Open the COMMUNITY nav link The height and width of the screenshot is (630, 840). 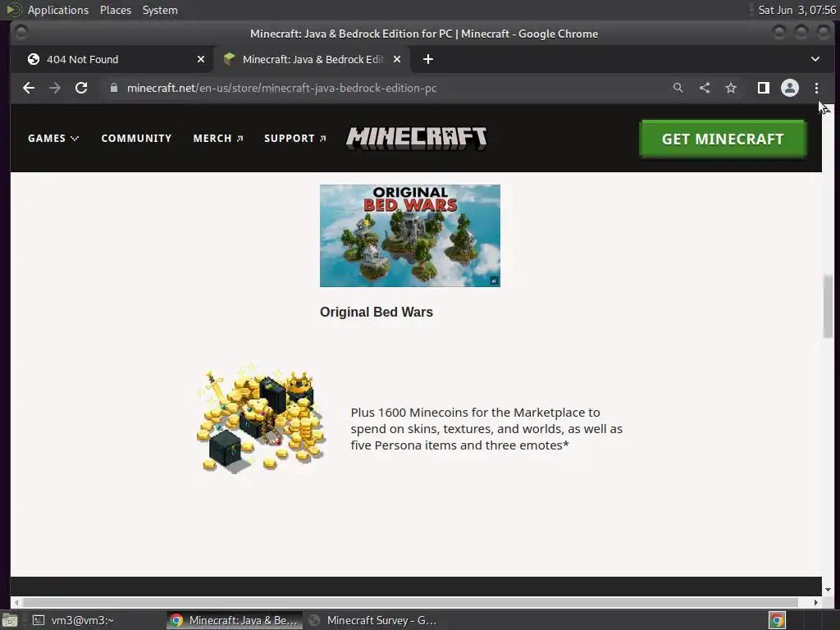(x=137, y=138)
